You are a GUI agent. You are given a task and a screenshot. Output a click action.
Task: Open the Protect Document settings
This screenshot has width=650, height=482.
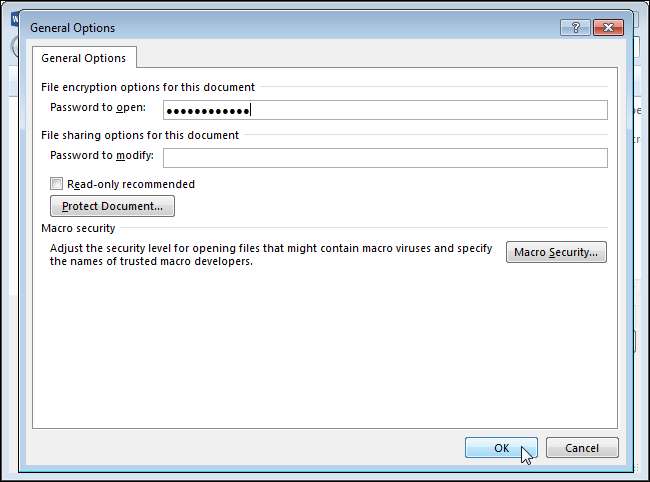tap(112, 206)
